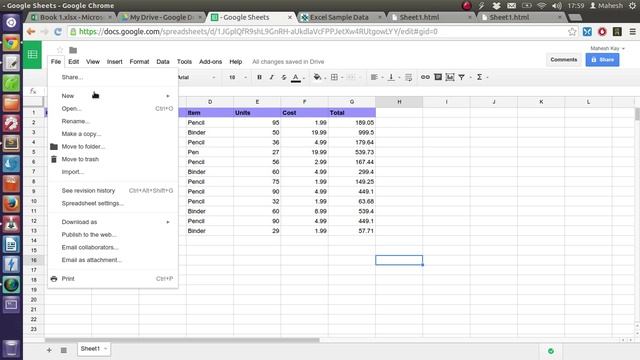Open the Edit menu
The height and width of the screenshot is (360, 640).
coord(73,62)
